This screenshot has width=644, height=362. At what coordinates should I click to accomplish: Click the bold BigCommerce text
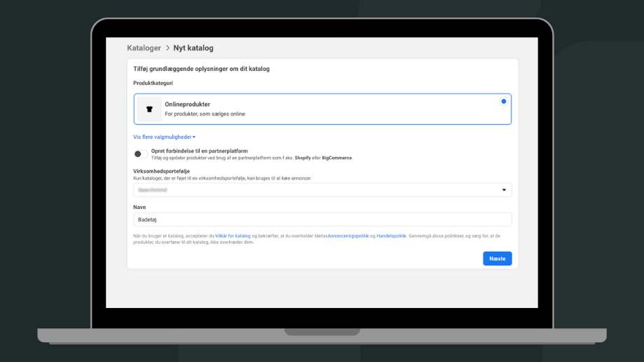pyautogui.click(x=336, y=159)
